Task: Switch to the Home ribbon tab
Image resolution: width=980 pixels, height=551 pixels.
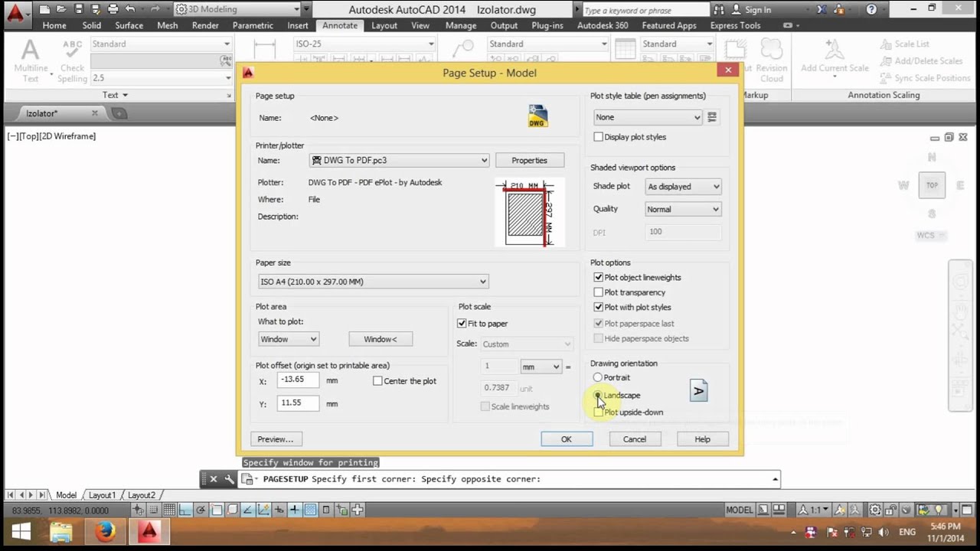Action: click(54, 25)
